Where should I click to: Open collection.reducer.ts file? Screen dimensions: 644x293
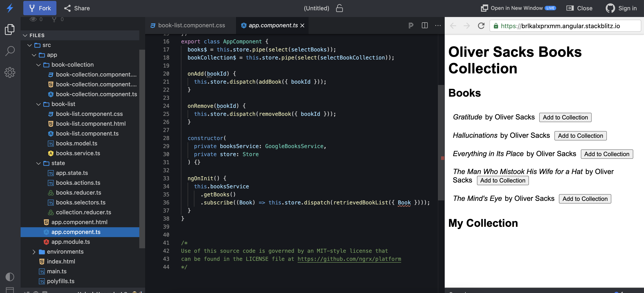84,212
